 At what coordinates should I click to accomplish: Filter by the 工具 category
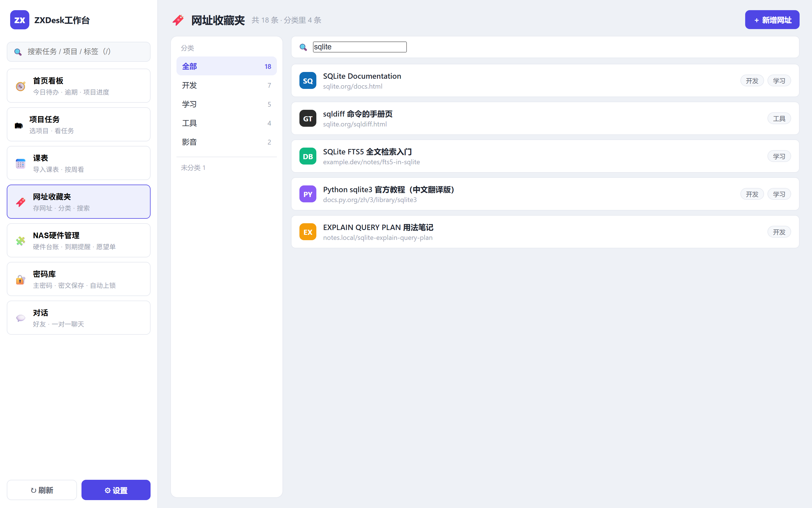pos(226,123)
